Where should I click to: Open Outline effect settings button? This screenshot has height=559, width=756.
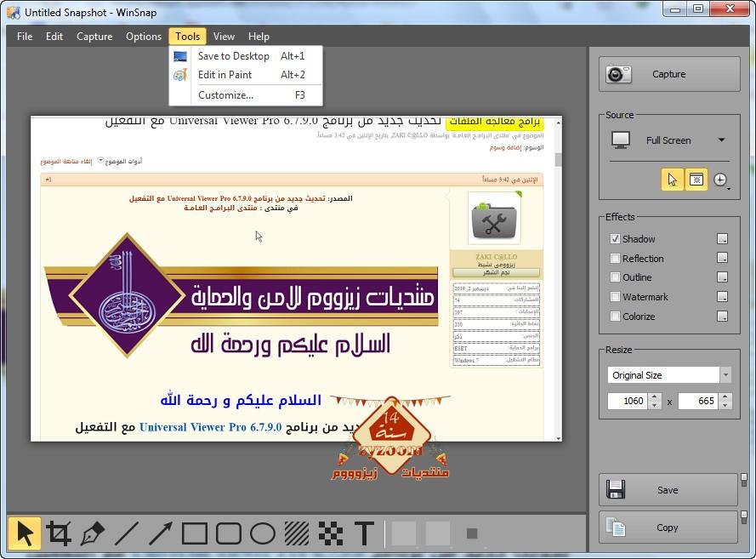coord(722,277)
